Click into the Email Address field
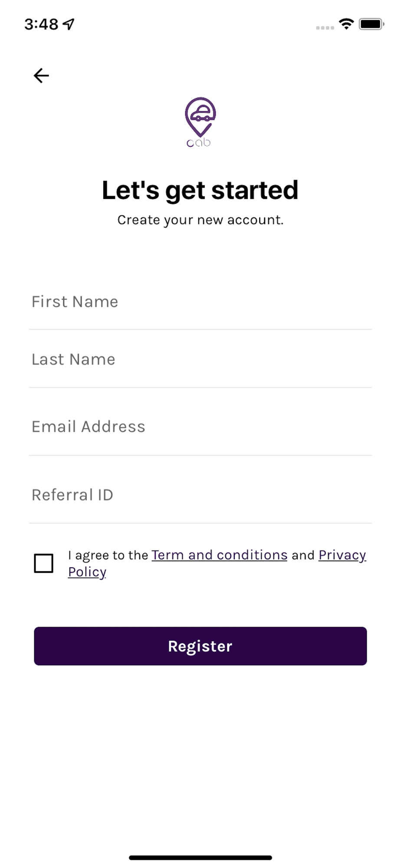The image size is (401, 868). [200, 427]
